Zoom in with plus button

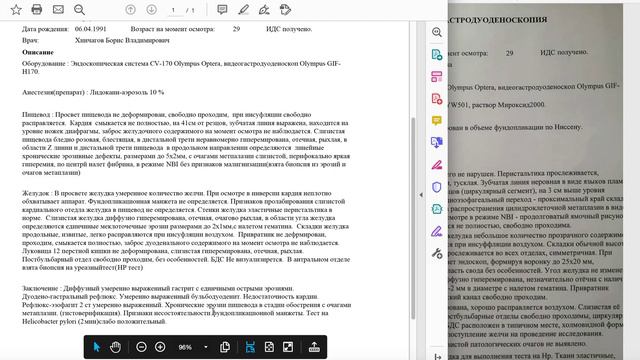tap(160, 347)
